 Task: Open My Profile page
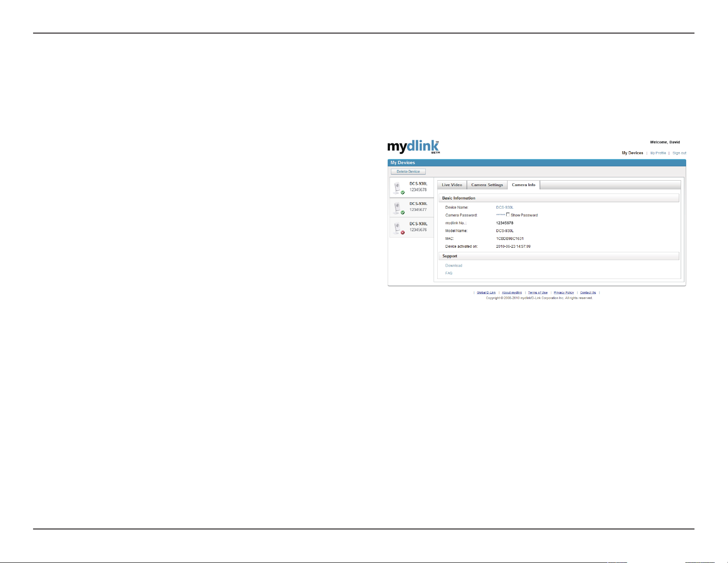[658, 153]
